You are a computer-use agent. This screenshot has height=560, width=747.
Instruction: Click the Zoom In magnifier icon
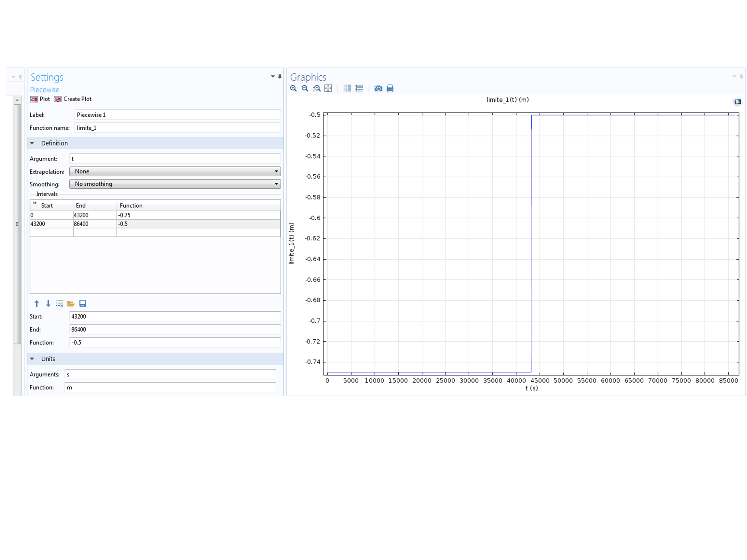[x=293, y=89]
